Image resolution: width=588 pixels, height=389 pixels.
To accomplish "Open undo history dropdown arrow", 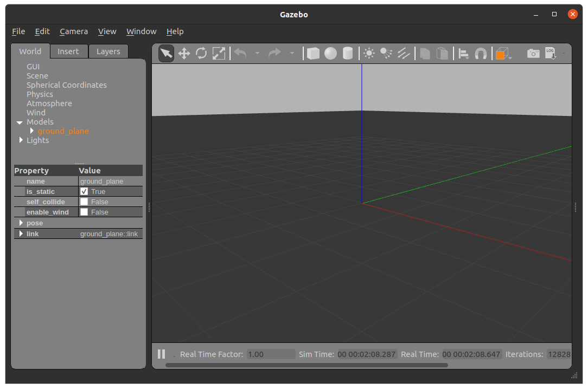I will pos(257,54).
